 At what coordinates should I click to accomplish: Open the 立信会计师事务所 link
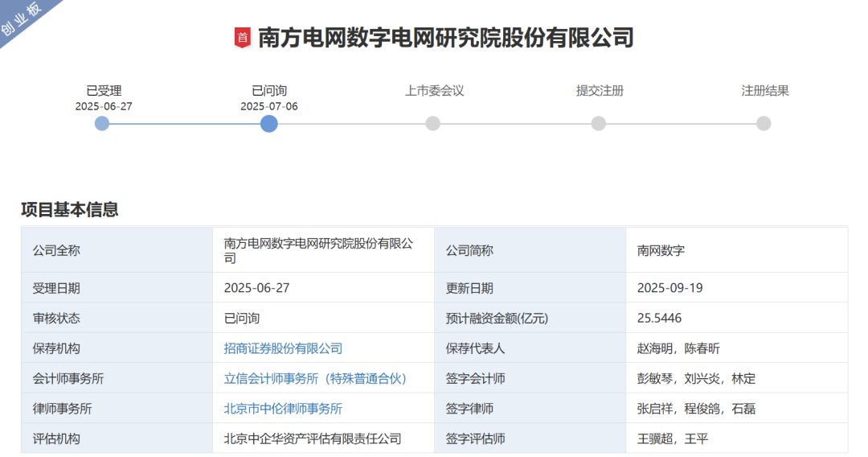pyautogui.click(x=315, y=378)
